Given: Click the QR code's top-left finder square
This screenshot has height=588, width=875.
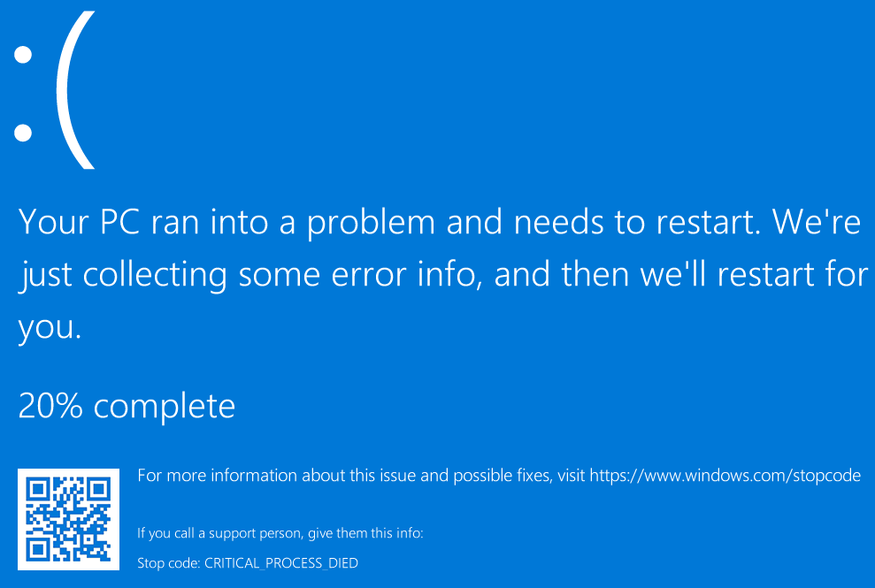Looking at the screenshot, I should click(39, 490).
